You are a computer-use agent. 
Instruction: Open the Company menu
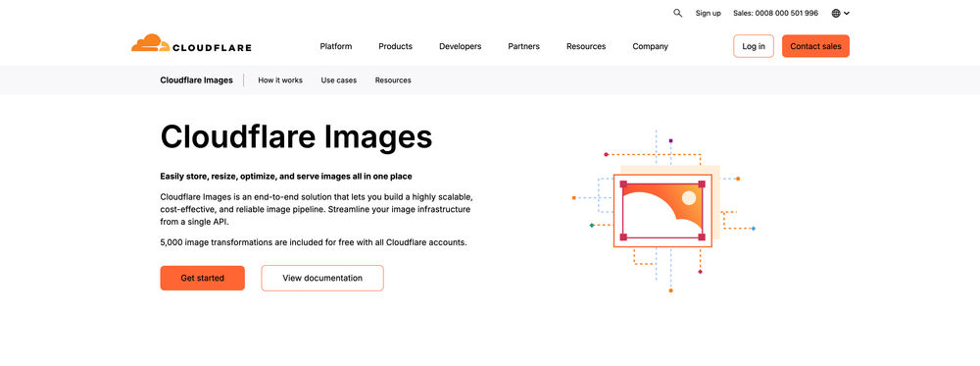point(650,46)
